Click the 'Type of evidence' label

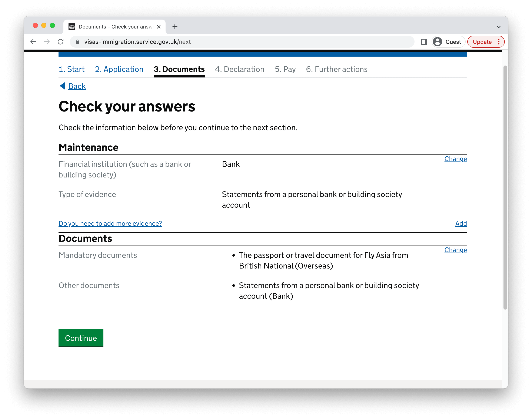point(87,194)
